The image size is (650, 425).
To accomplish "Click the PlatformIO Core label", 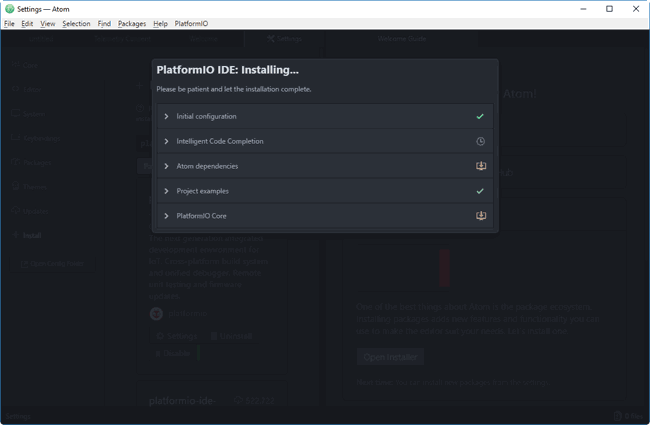I will [201, 216].
